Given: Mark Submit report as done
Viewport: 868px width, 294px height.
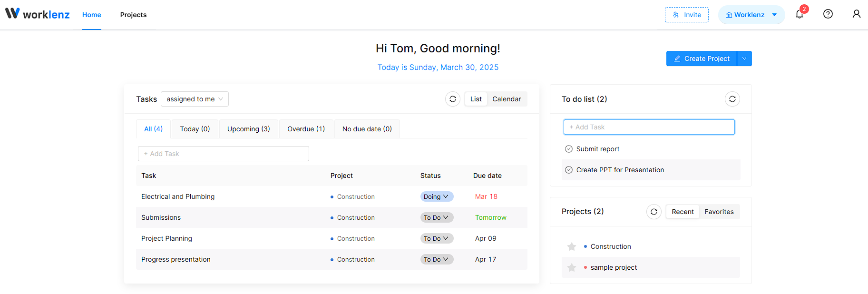Looking at the screenshot, I should 568,149.
